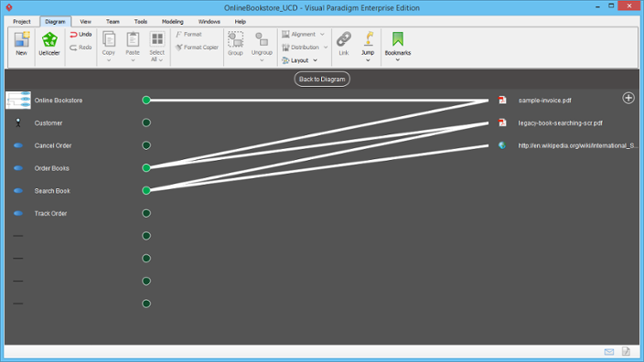This screenshot has width=644, height=362.
Task: Click the New diagram icon
Action: coord(22,39)
